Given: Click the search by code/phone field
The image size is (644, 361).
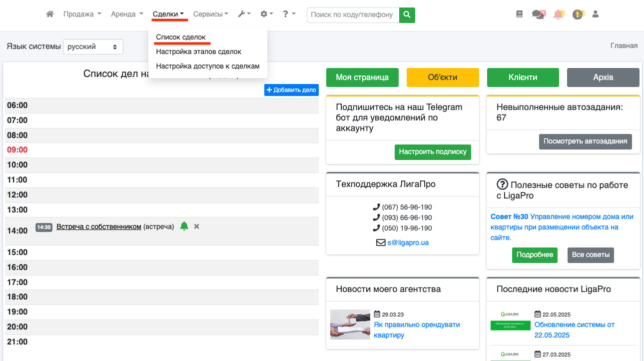Looking at the screenshot, I should 353,15.
